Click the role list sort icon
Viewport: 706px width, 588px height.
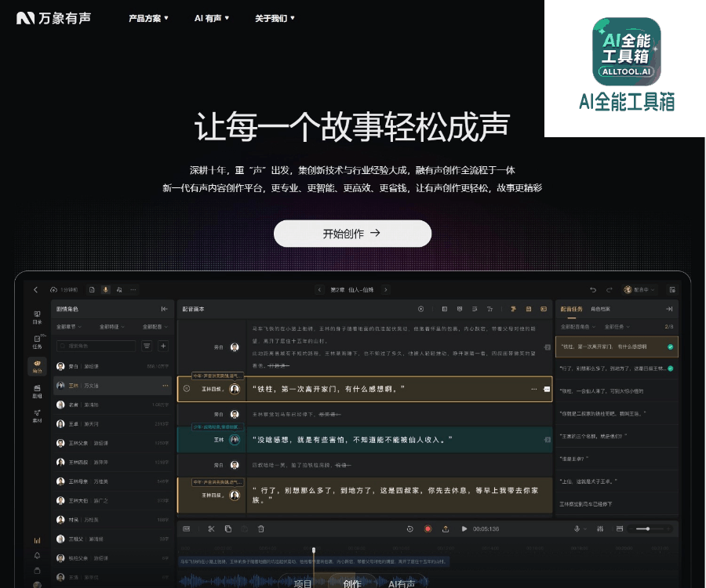[x=147, y=346]
